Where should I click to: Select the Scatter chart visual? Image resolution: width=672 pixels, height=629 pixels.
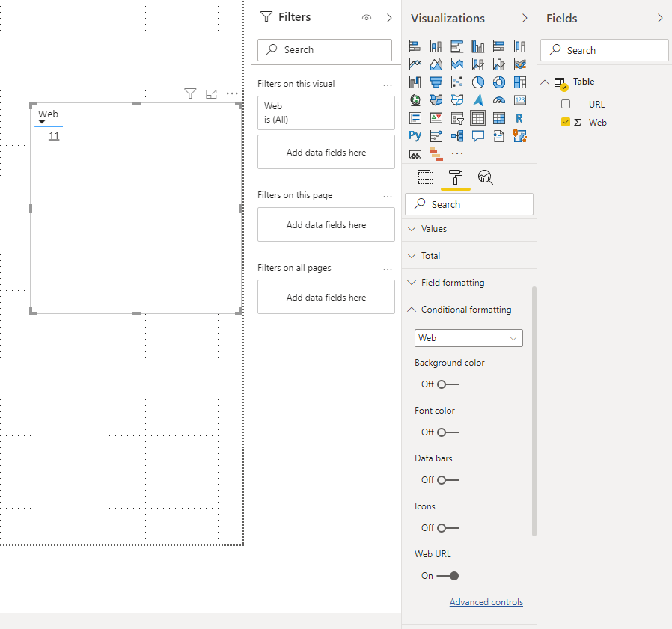click(x=457, y=82)
